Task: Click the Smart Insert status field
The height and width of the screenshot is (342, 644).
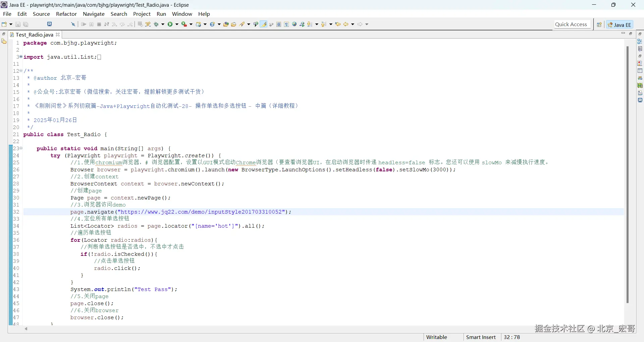Action: 481,337
